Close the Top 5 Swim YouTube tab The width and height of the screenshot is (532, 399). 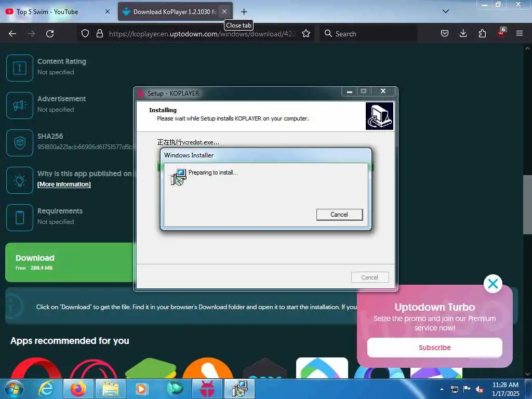(x=107, y=11)
